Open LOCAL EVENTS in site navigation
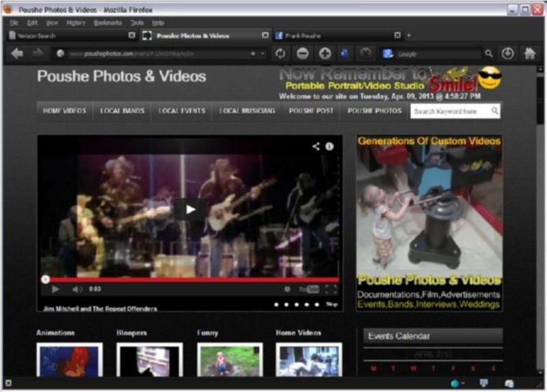 point(182,111)
